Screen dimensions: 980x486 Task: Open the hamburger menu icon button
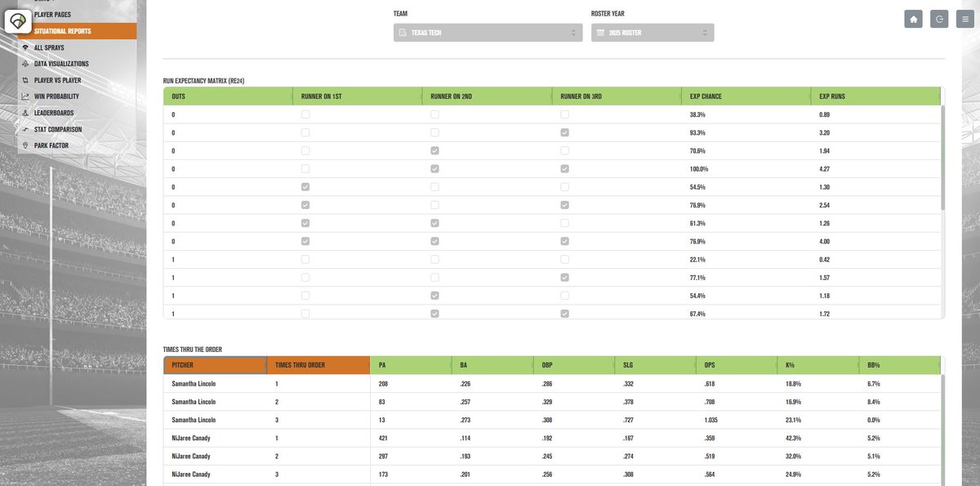[x=966, y=19]
